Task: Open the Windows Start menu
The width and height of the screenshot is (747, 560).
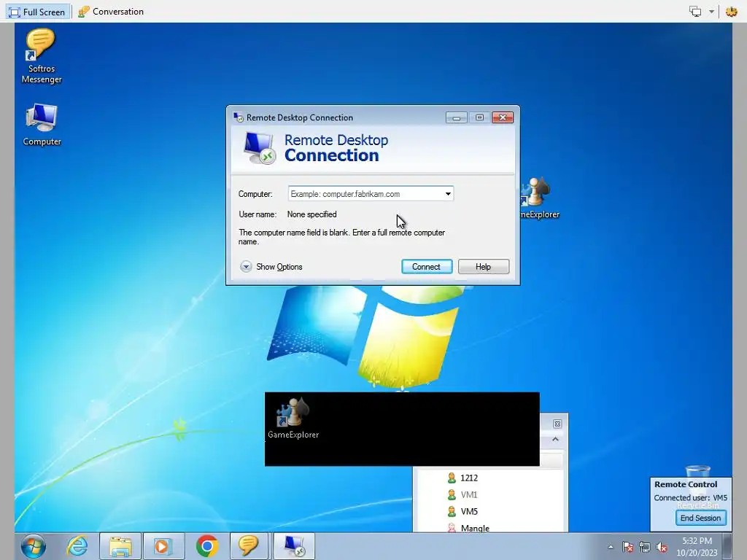Action: [34, 545]
